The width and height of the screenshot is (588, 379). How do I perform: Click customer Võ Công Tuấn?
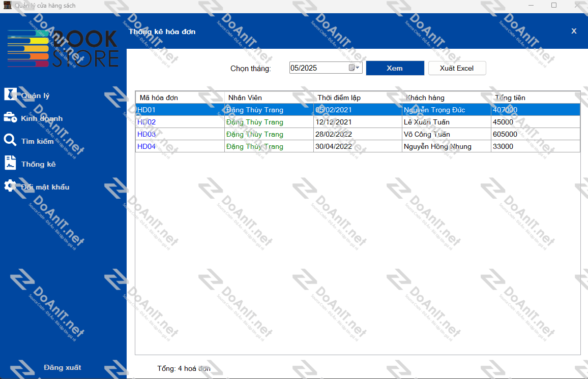click(427, 134)
